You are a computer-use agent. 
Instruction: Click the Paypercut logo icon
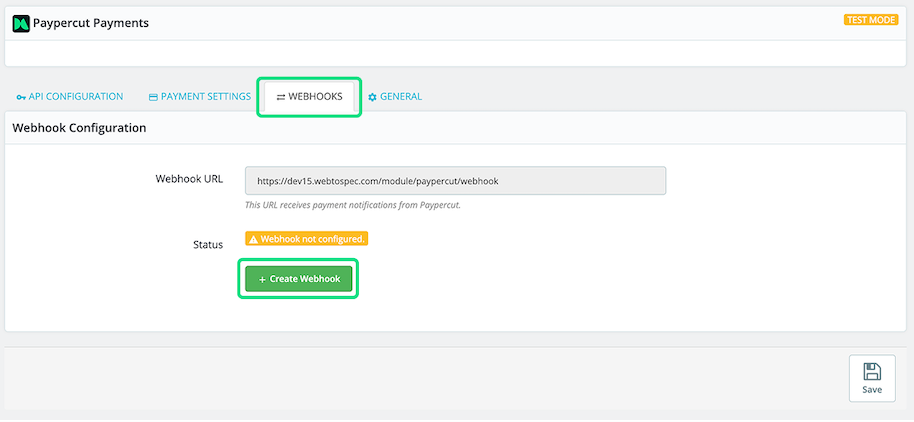21,23
